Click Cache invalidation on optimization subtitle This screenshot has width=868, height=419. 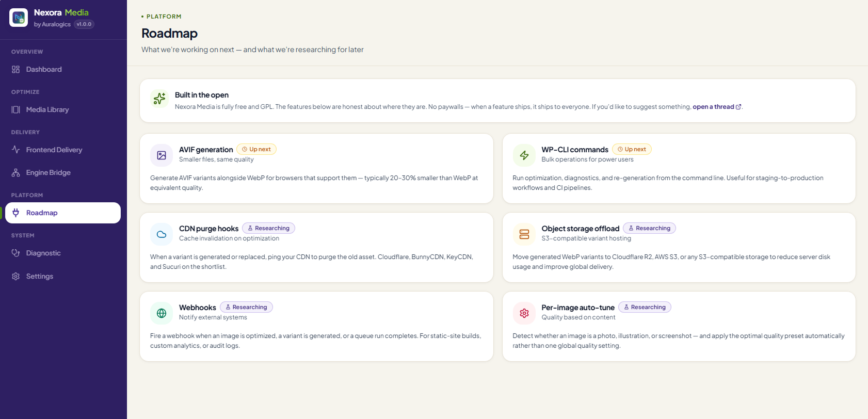click(229, 238)
